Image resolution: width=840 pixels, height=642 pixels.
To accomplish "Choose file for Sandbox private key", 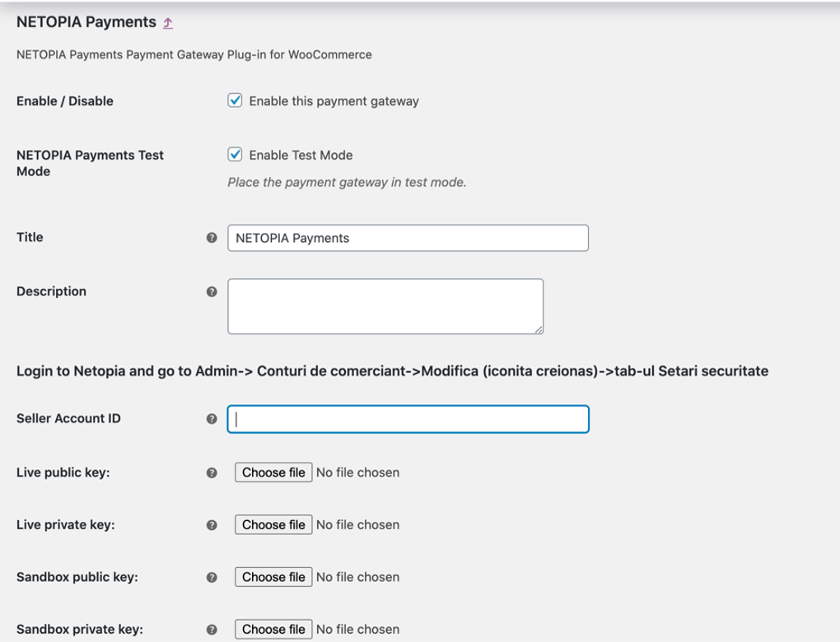I will click(x=273, y=630).
